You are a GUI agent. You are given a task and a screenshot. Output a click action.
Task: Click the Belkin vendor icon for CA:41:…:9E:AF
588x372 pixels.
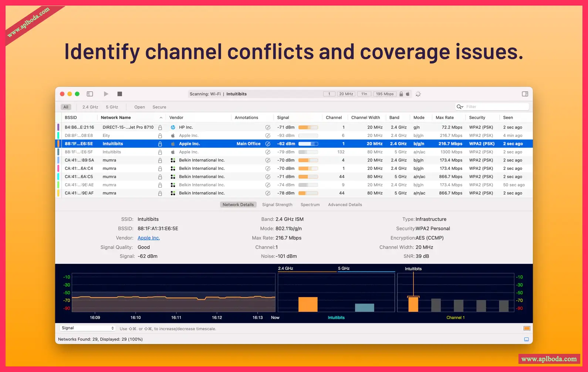[x=173, y=193]
